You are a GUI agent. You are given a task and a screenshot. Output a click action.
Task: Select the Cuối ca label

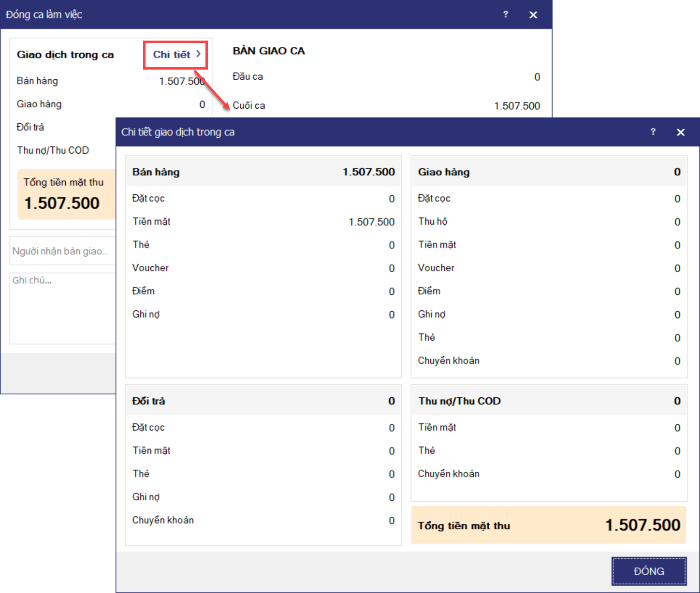pos(249,105)
